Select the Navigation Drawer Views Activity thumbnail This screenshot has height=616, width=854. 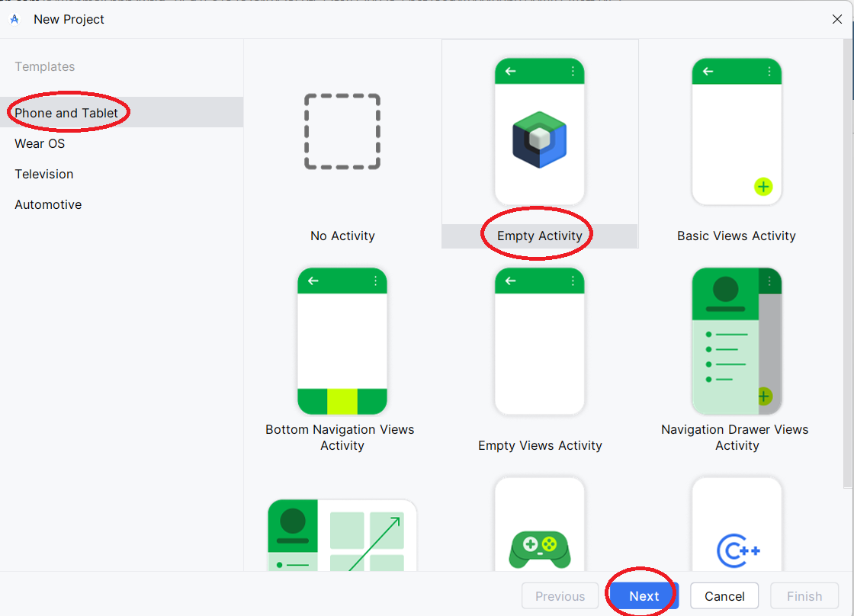(737, 341)
